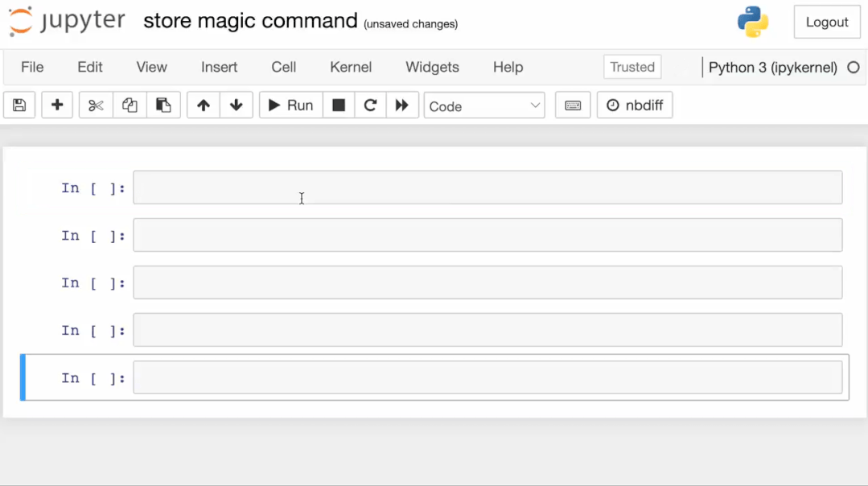Screen dimensions: 868x486
Task: Open the View menu
Action: pos(152,67)
